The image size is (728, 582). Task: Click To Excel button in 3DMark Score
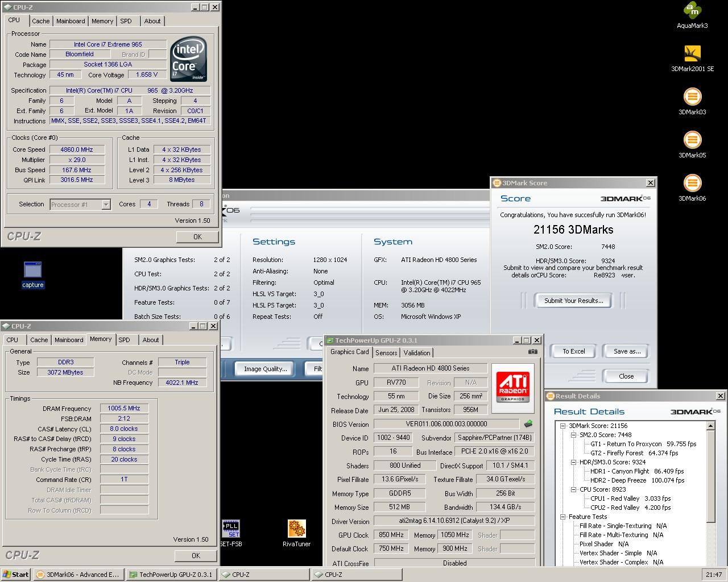pos(573,351)
